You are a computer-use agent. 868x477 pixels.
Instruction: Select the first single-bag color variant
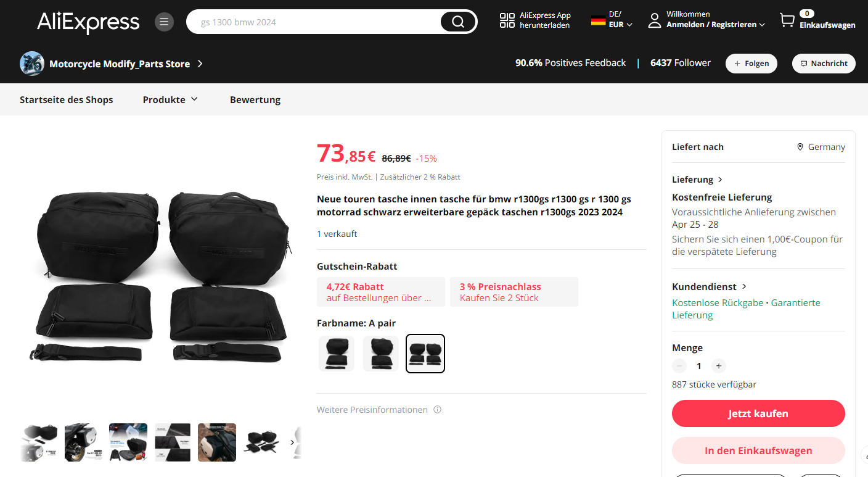pos(337,354)
